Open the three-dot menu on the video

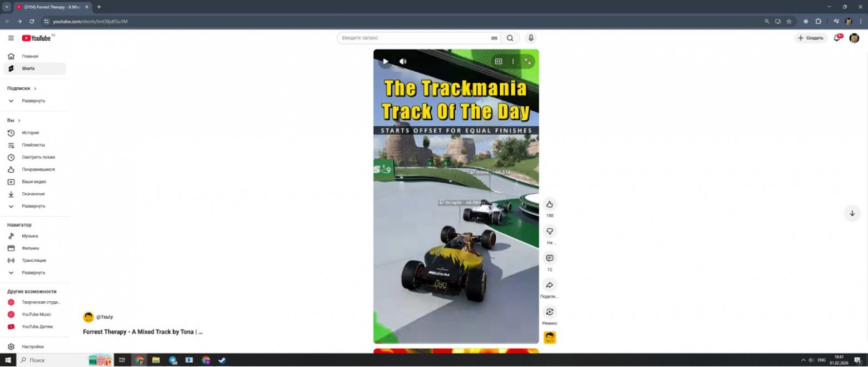coord(513,61)
